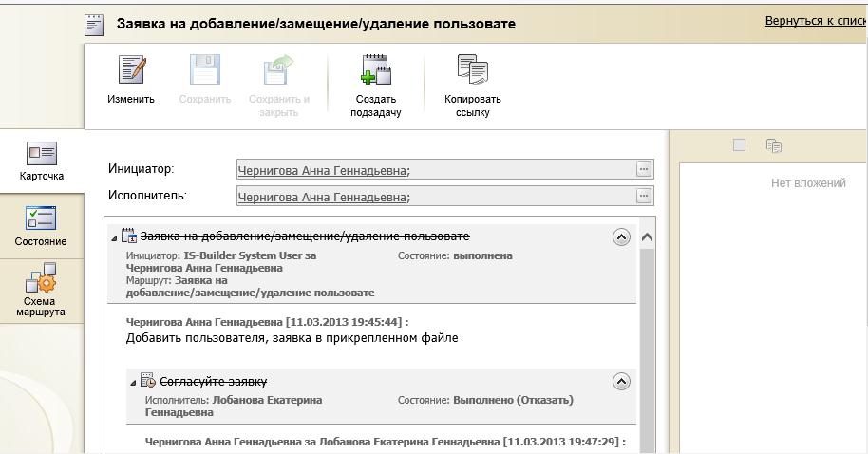Open the Исполнитель field ellipsis picker

tap(644, 196)
